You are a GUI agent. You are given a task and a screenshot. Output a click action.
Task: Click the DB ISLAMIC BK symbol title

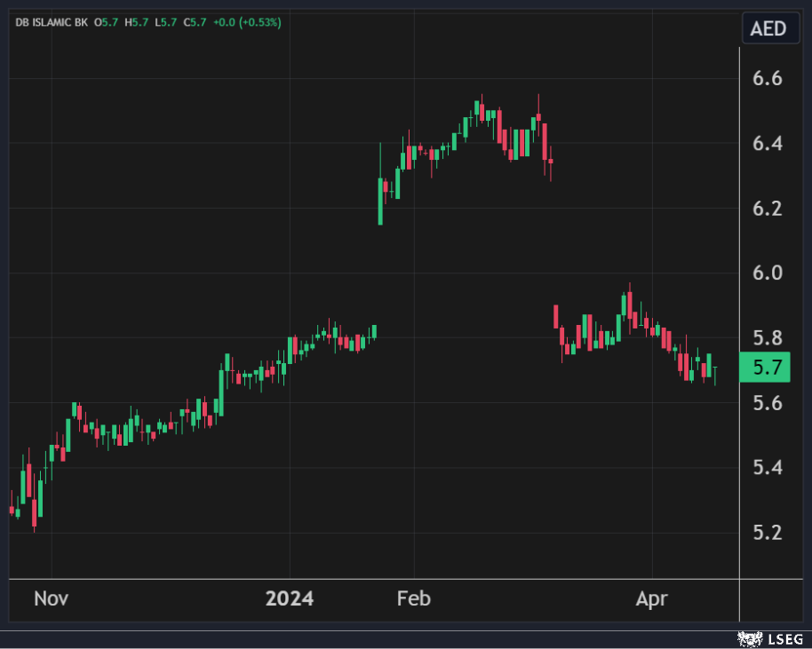pos(52,22)
